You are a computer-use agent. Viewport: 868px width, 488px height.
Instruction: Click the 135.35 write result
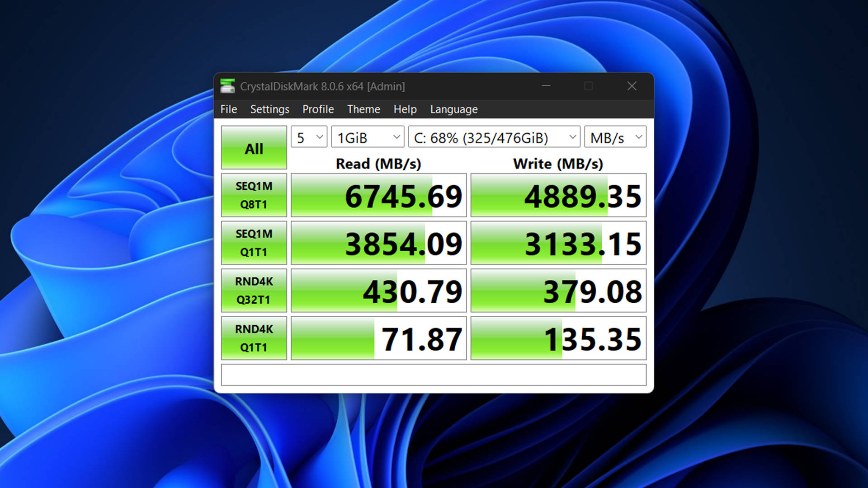(558, 338)
